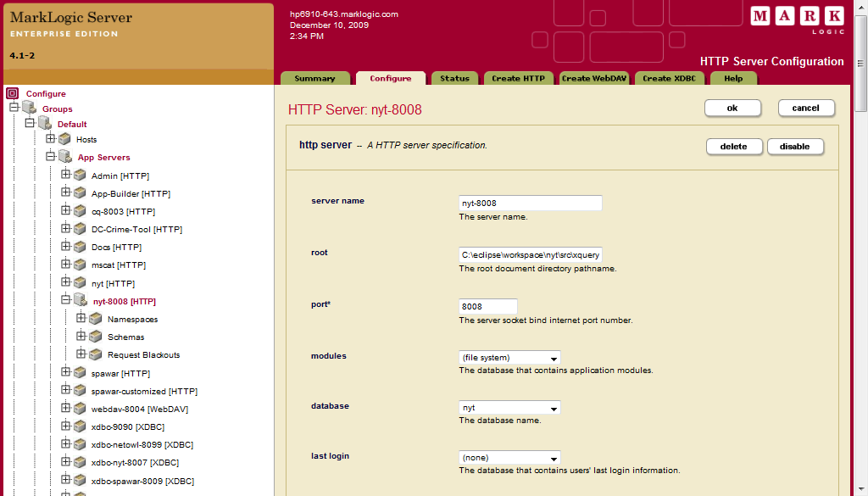Click the disable server button
The width and height of the screenshot is (868, 496).
[x=795, y=146]
